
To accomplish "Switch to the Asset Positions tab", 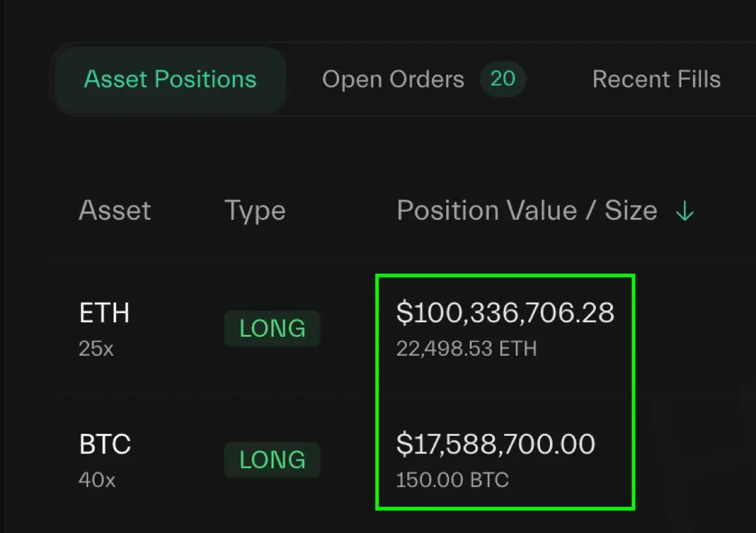I will [x=170, y=79].
